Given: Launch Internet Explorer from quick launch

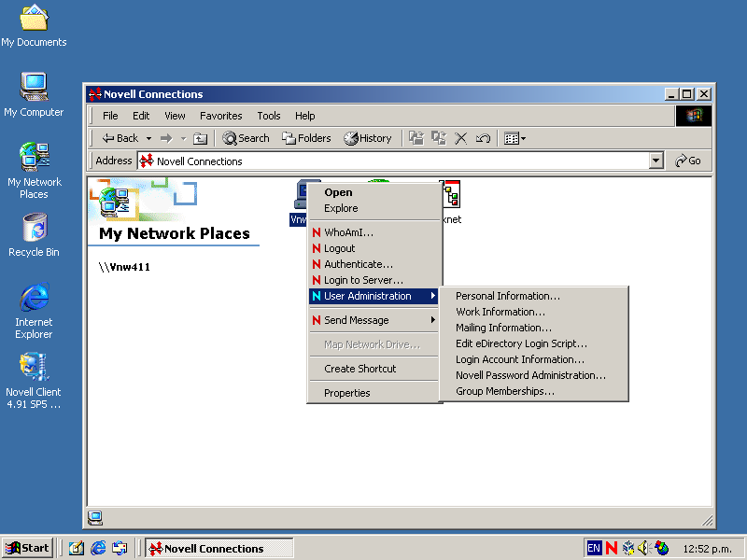Looking at the screenshot, I should (98, 549).
